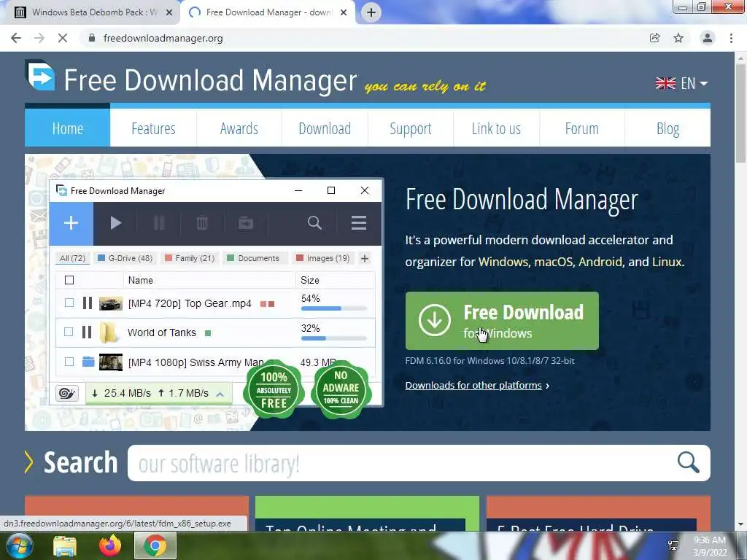The image size is (747, 560).
Task: Click the magnifier search icon in FDM preview toolbar
Action: [x=314, y=223]
